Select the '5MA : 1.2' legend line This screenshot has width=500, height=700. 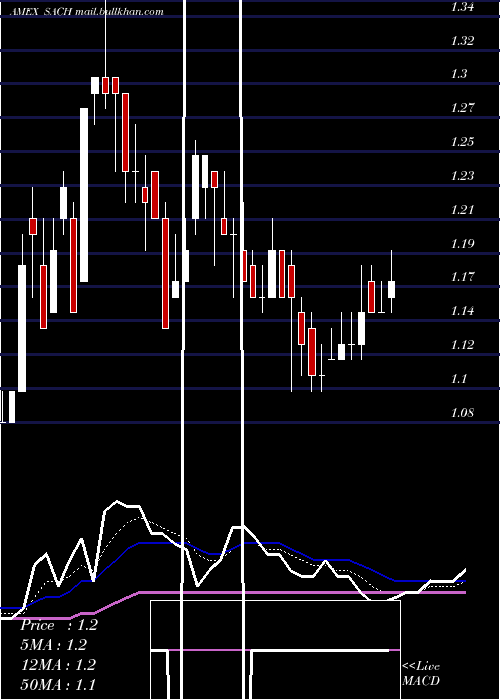[54, 645]
